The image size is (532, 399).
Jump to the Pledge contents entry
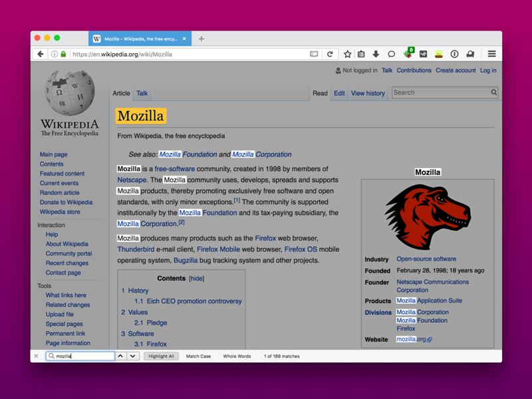157,323
